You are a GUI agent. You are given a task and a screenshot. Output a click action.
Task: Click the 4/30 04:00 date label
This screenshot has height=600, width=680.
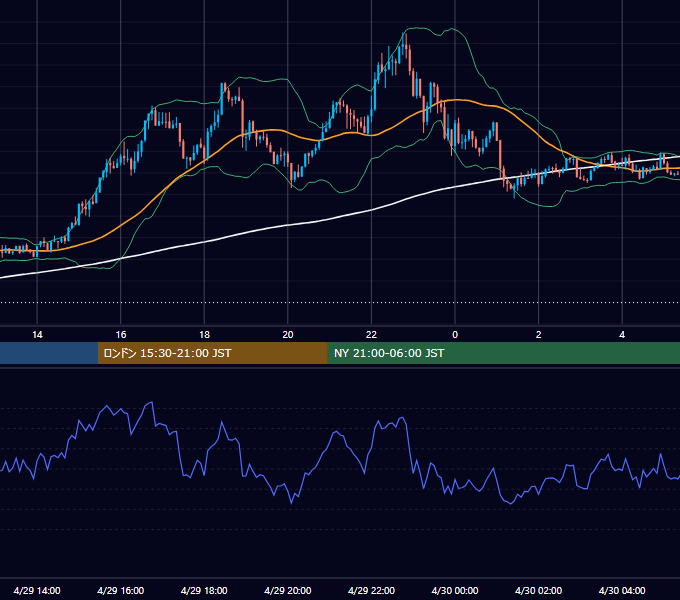622,590
